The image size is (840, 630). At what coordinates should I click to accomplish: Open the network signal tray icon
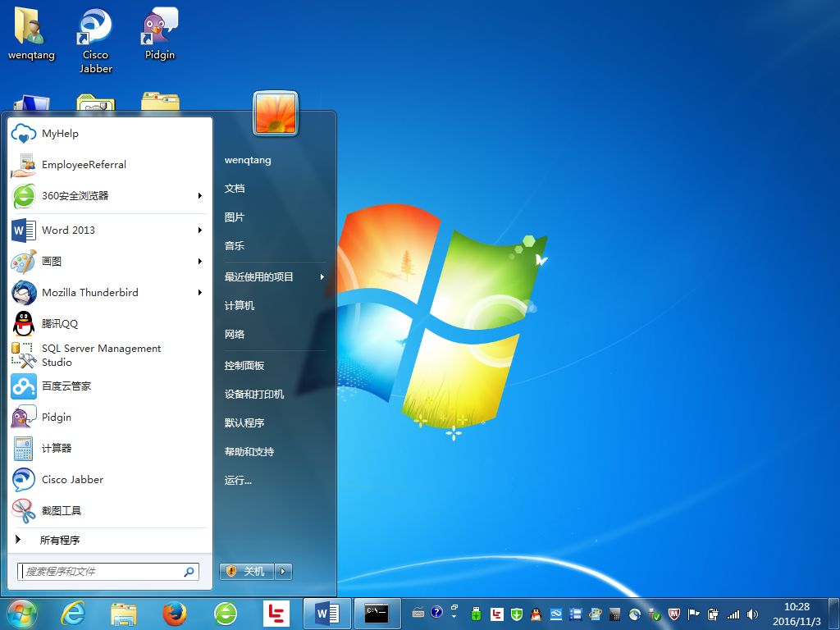[x=733, y=614]
